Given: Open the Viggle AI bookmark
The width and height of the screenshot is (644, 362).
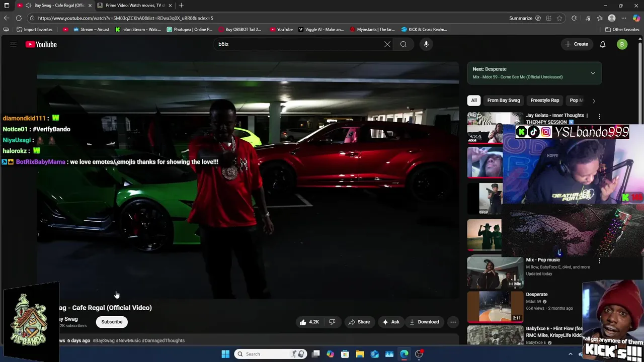Looking at the screenshot, I should tap(321, 29).
